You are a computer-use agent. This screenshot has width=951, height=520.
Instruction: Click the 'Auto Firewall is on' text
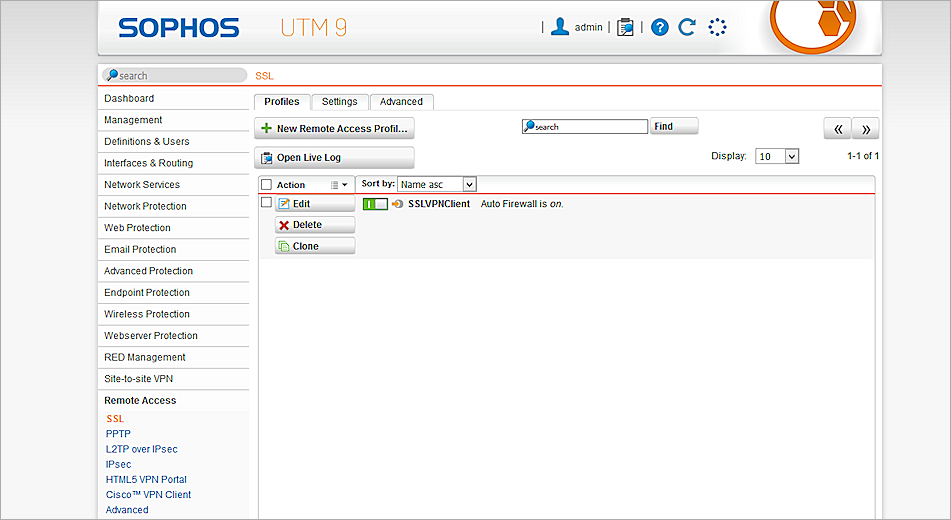(522, 204)
